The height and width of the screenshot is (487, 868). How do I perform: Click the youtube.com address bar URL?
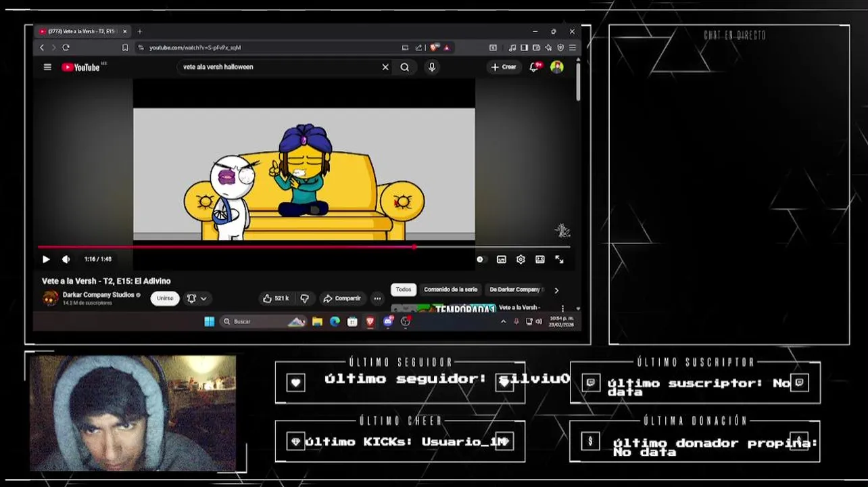[x=195, y=47]
